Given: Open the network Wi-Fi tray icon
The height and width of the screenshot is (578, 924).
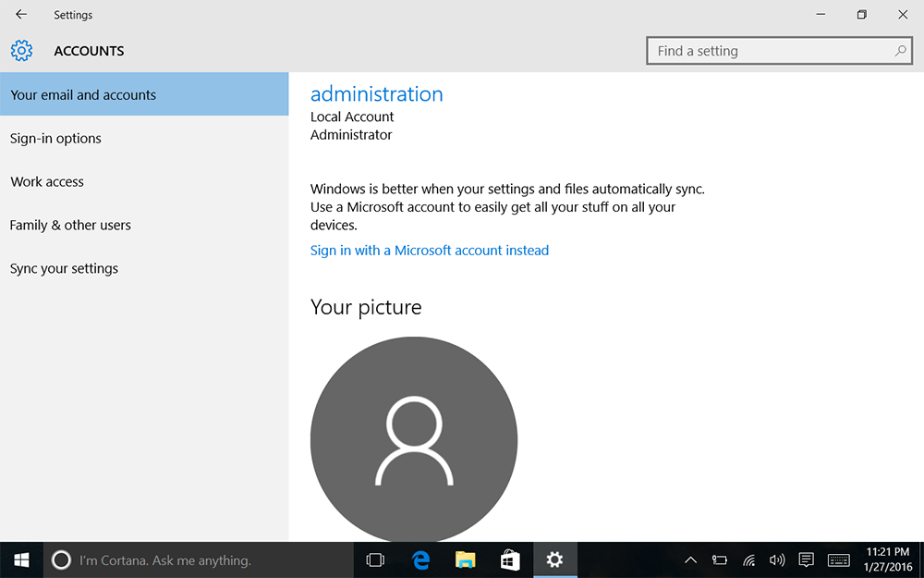Looking at the screenshot, I should (x=749, y=560).
